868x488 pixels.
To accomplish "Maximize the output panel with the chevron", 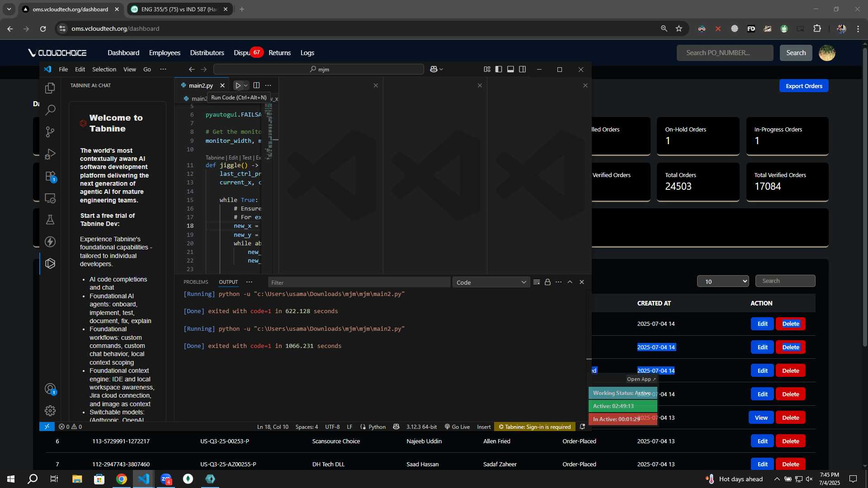I will click(570, 282).
